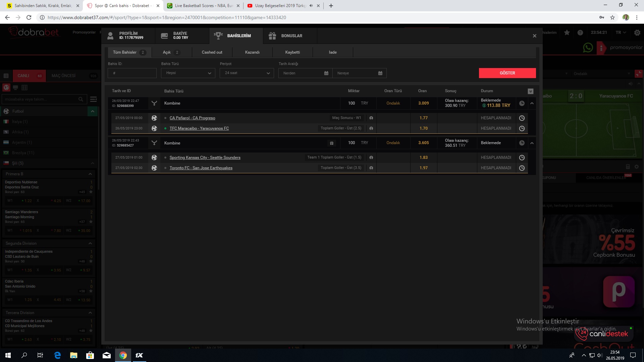Open CA Peñarol - CA Progreso match link
Screen dimensions: 644x362
[x=192, y=118]
